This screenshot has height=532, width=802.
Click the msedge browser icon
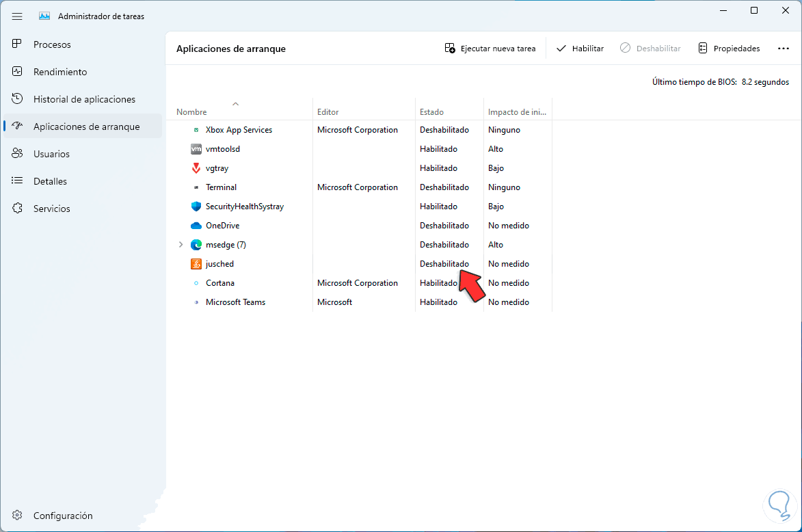tap(196, 245)
